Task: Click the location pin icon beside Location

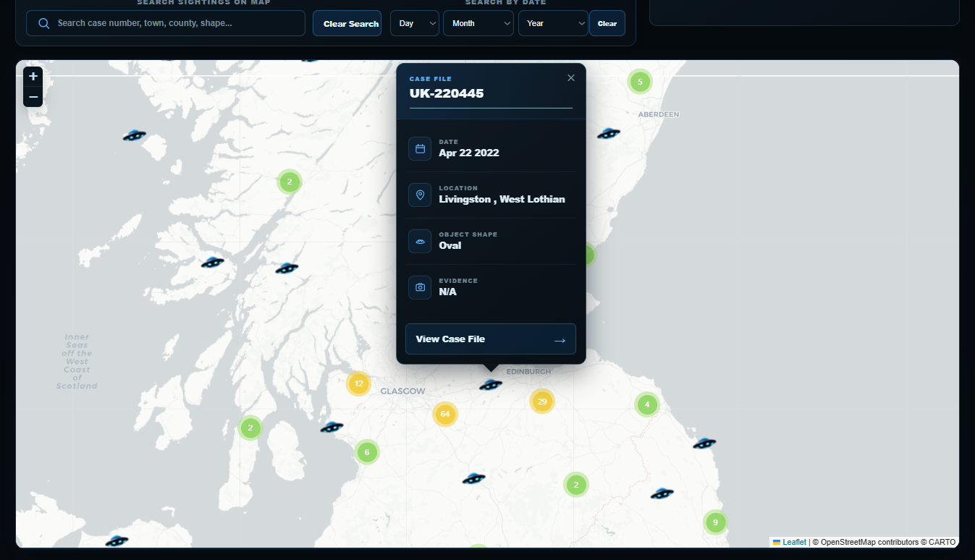Action: tap(420, 195)
